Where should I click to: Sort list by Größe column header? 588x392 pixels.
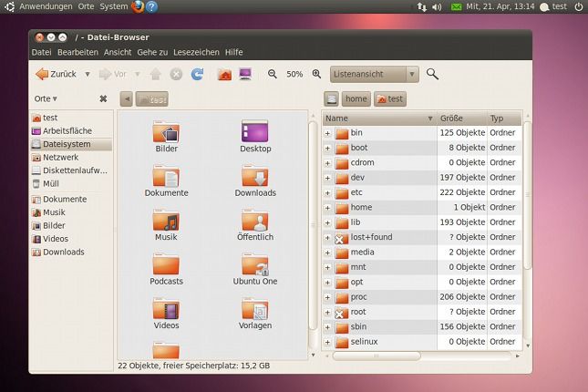(x=461, y=119)
